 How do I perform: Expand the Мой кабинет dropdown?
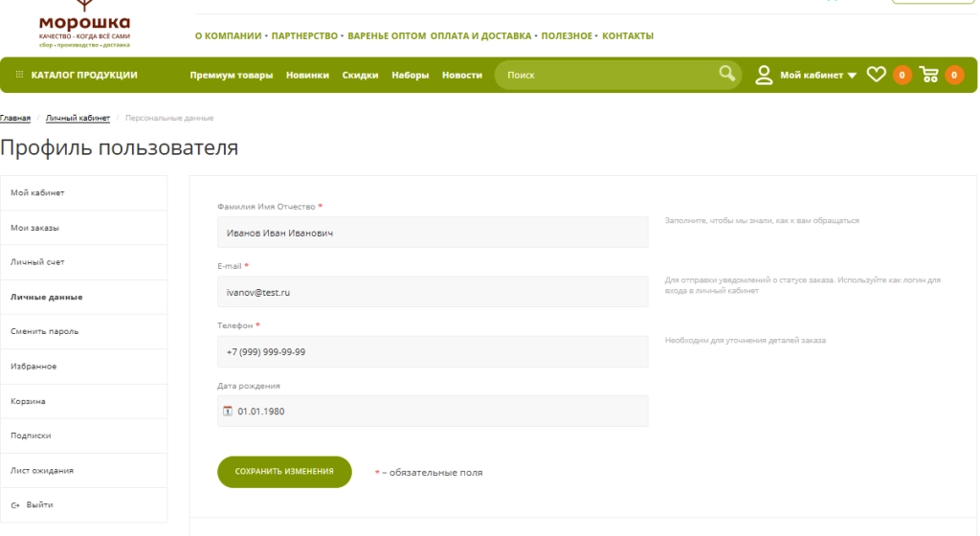tap(851, 76)
